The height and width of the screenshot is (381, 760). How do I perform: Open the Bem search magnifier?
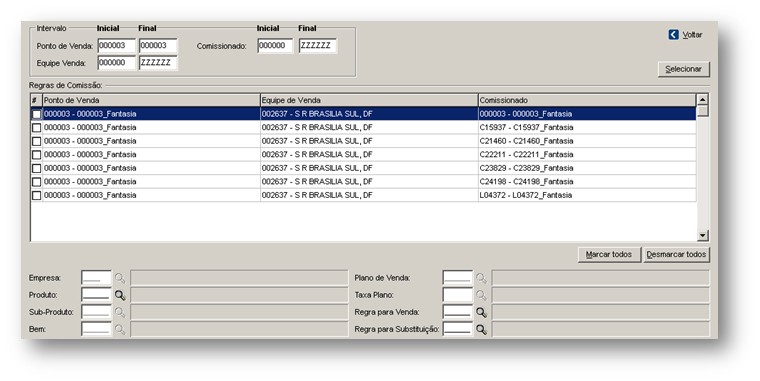point(120,329)
